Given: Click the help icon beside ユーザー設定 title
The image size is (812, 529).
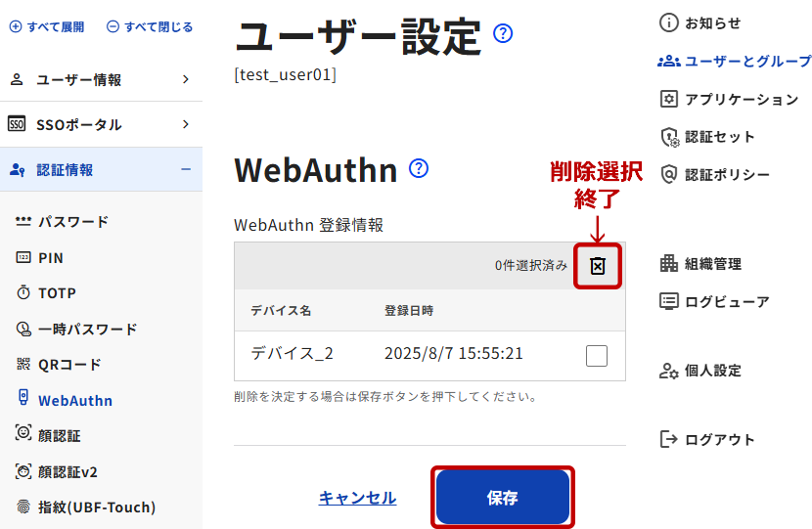Looking at the screenshot, I should tap(503, 34).
